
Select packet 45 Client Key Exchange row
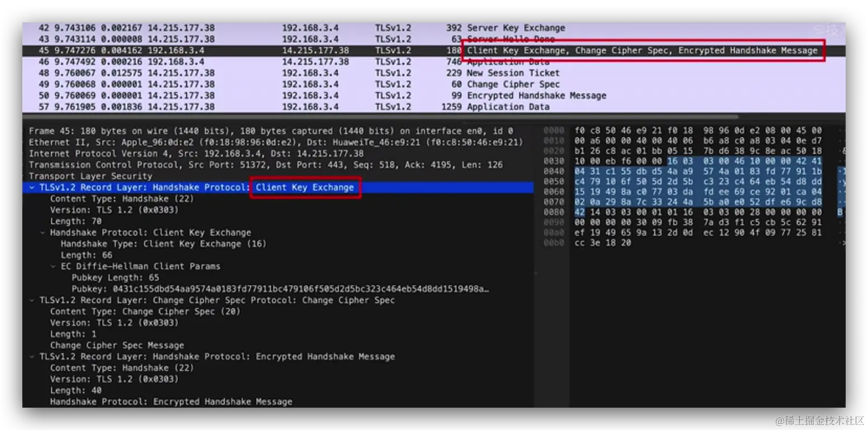pos(433,50)
